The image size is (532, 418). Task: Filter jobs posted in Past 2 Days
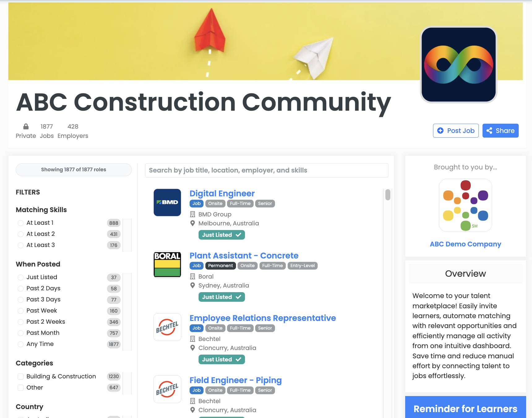click(x=21, y=288)
